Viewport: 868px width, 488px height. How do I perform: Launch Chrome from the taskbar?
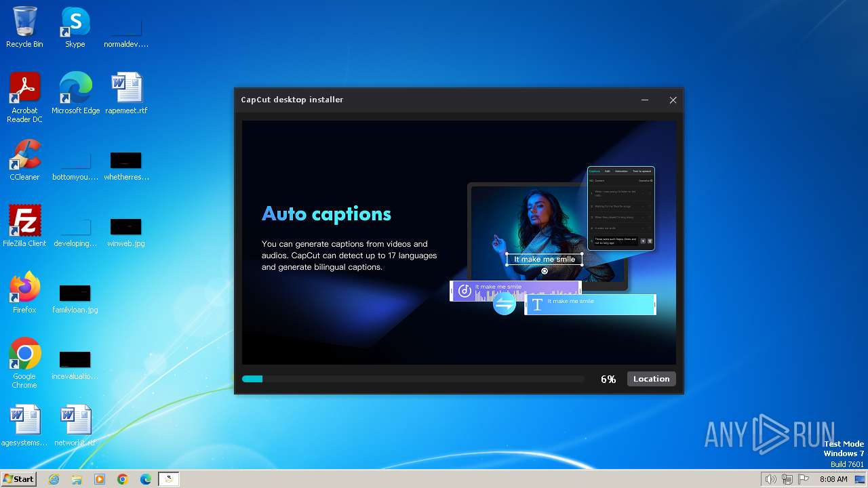(123, 479)
